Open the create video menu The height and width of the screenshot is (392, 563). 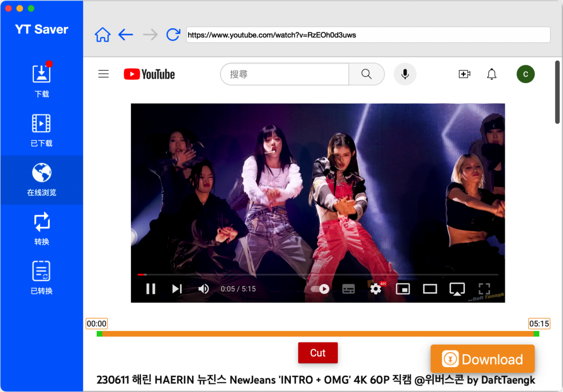tap(464, 74)
